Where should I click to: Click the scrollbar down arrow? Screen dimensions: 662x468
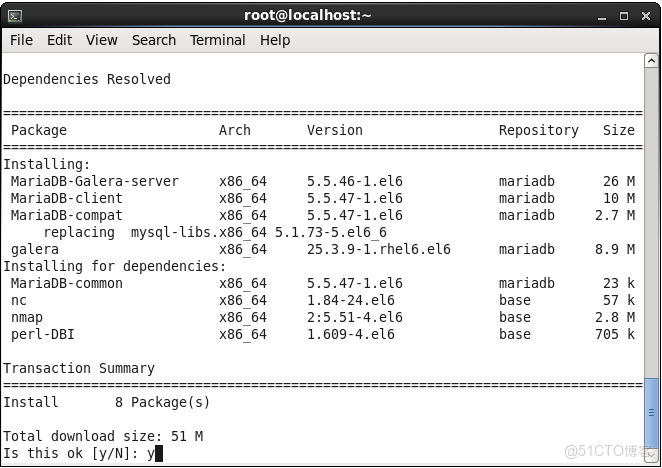[x=651, y=455]
